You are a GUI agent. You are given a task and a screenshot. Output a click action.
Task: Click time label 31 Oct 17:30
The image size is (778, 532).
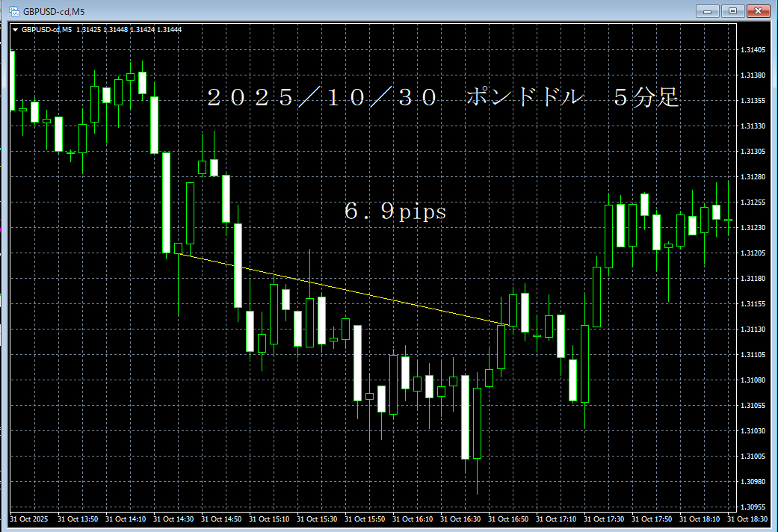[x=604, y=519]
